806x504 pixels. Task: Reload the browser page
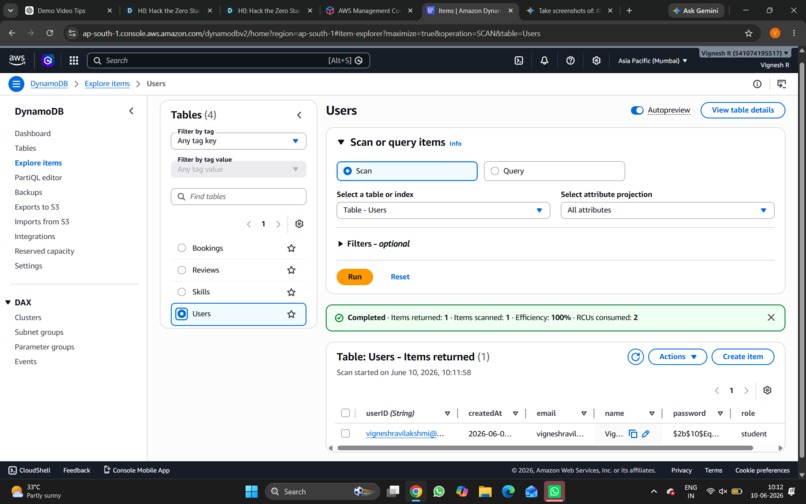click(x=49, y=33)
